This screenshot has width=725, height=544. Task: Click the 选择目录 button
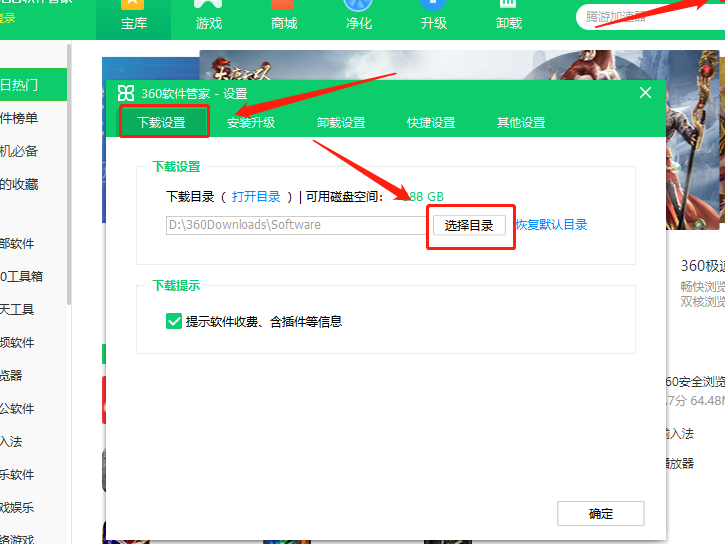pos(469,226)
